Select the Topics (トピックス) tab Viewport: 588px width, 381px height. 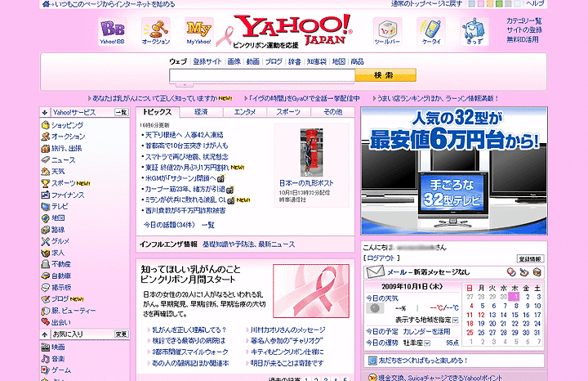[158, 112]
